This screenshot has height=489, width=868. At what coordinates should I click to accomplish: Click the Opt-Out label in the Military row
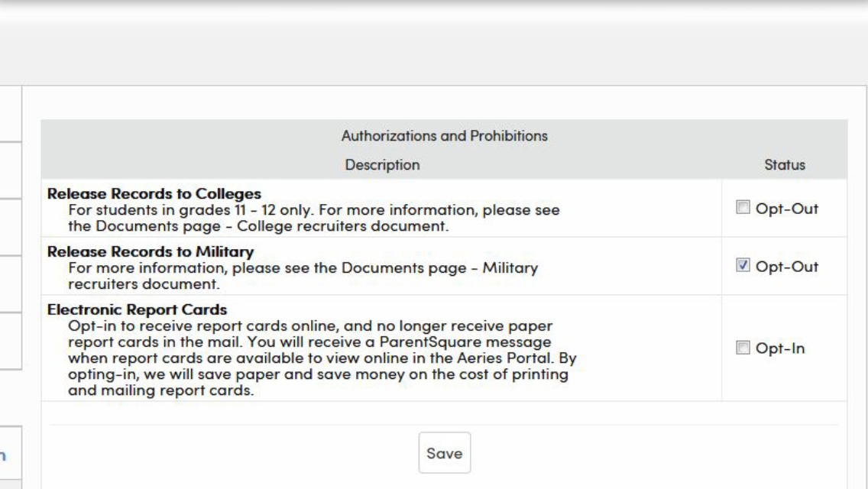pos(786,267)
